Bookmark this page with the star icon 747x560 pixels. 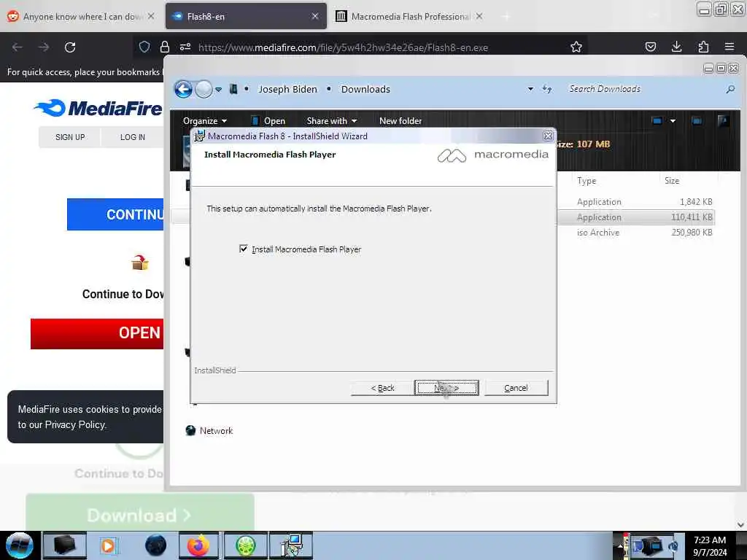click(576, 47)
